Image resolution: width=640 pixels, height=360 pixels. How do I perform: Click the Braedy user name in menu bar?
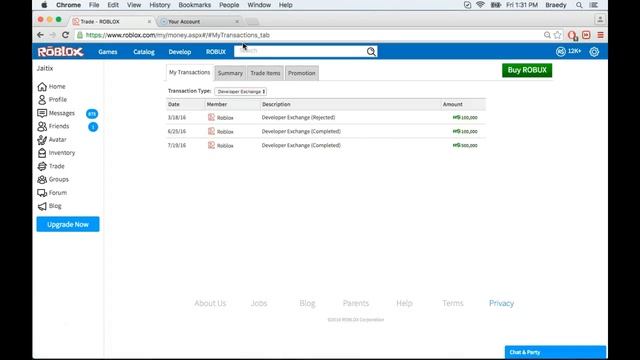[x=556, y=5]
